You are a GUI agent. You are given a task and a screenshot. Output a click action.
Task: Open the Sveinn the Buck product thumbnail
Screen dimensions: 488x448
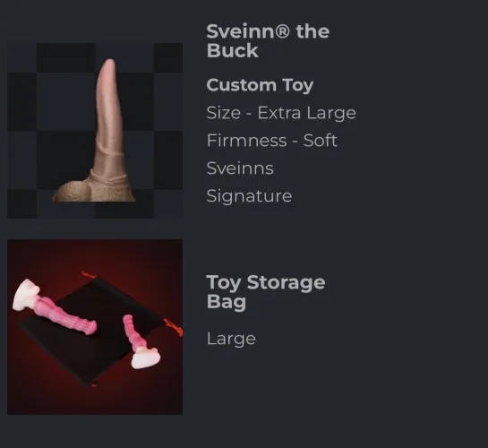tap(95, 131)
